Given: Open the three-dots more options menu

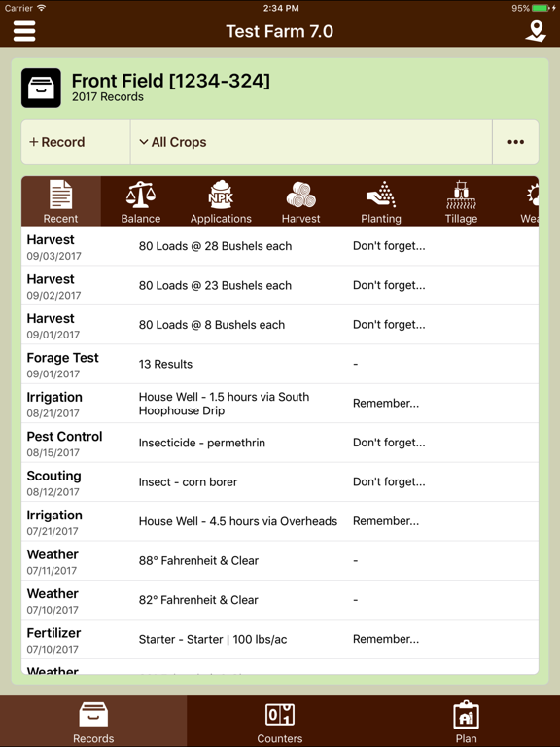Looking at the screenshot, I should pos(515,142).
